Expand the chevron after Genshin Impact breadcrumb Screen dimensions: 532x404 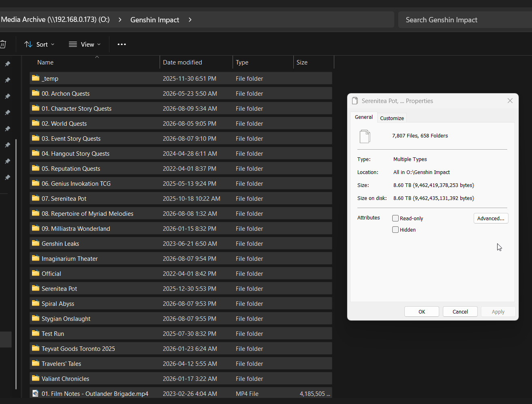[x=190, y=19]
